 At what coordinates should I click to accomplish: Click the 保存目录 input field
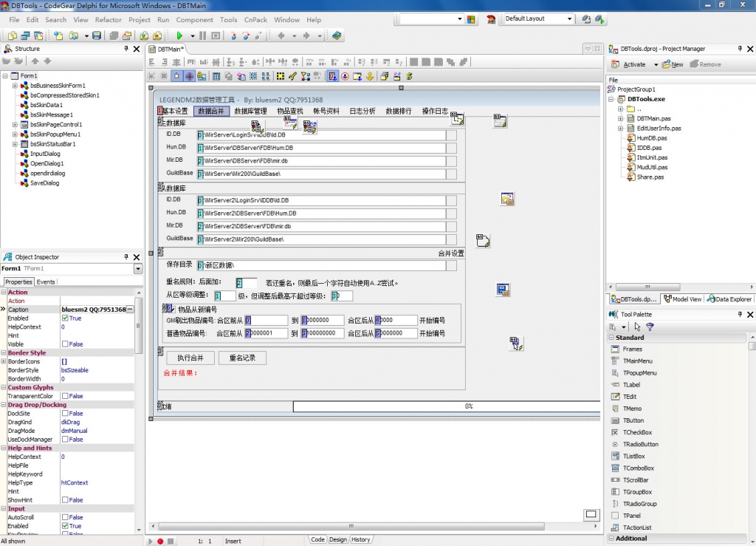coord(322,265)
